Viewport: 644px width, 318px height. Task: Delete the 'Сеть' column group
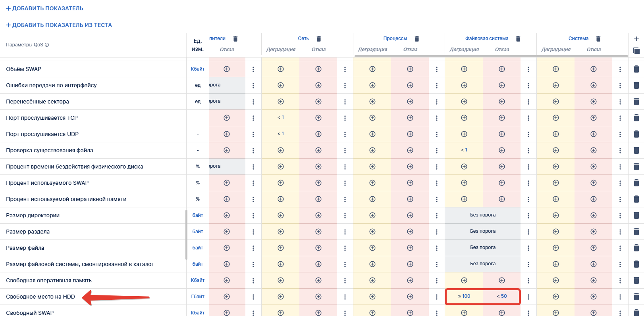coord(318,39)
